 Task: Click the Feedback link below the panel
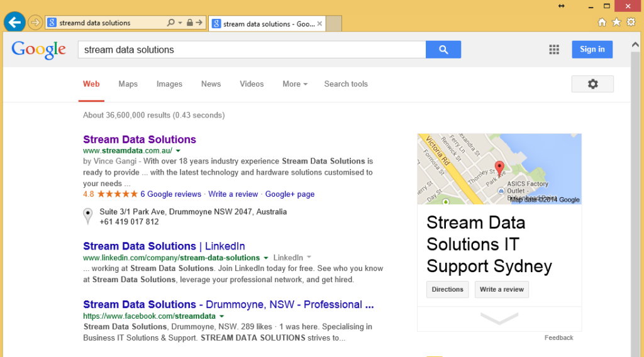[558, 338]
